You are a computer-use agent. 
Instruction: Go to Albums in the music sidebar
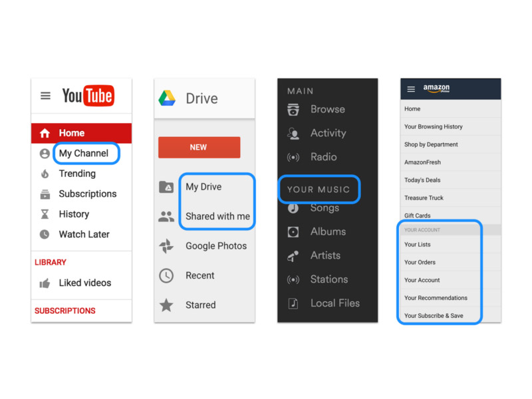[328, 232]
